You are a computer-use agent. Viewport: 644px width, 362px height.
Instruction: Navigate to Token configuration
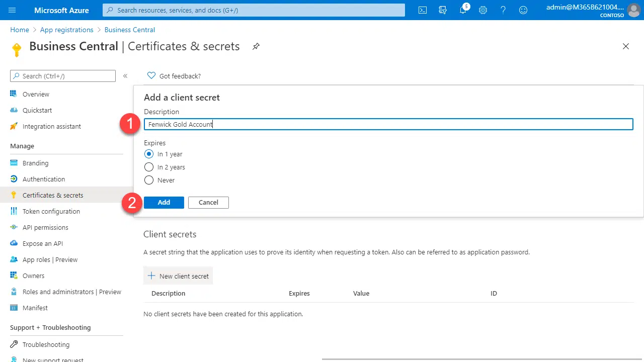[x=51, y=211]
